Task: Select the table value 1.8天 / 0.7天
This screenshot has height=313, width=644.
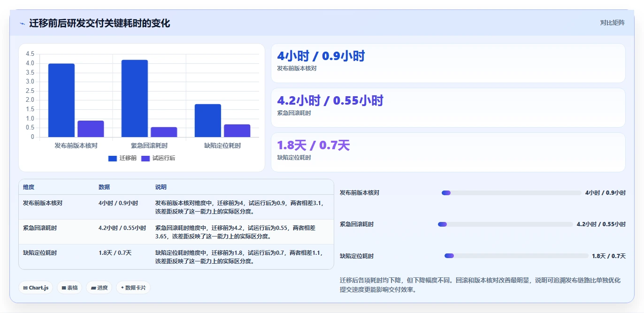Action: [115, 253]
